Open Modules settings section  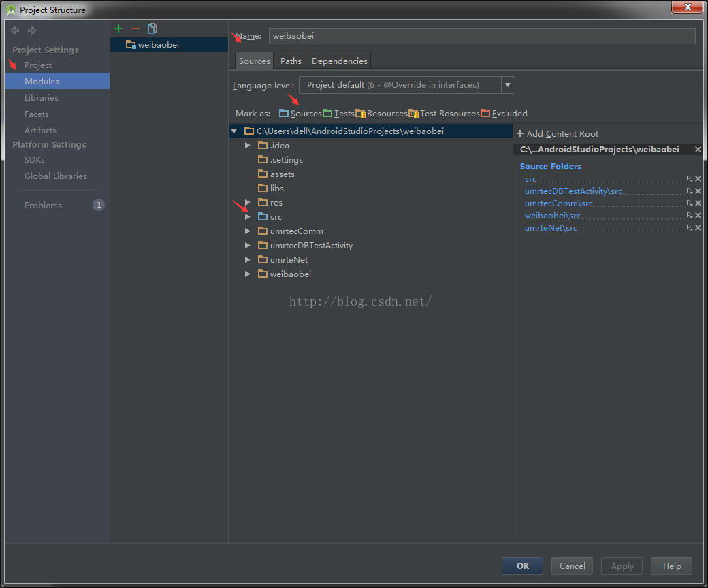[x=57, y=81]
